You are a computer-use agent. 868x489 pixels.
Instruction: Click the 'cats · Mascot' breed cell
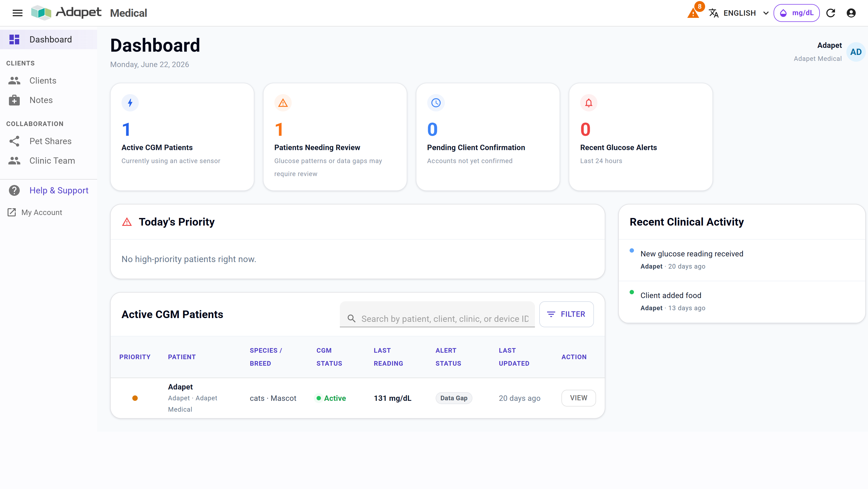point(273,398)
